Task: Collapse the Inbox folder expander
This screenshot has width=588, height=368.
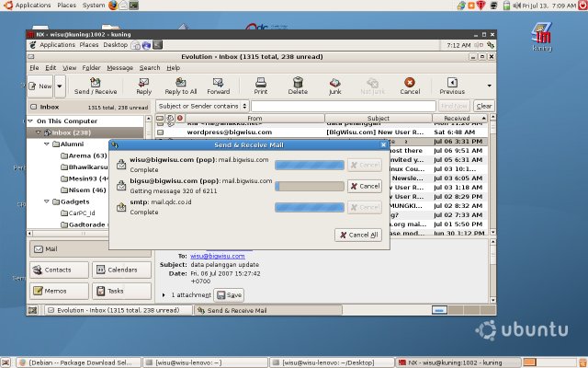Action: pyautogui.click(x=39, y=132)
